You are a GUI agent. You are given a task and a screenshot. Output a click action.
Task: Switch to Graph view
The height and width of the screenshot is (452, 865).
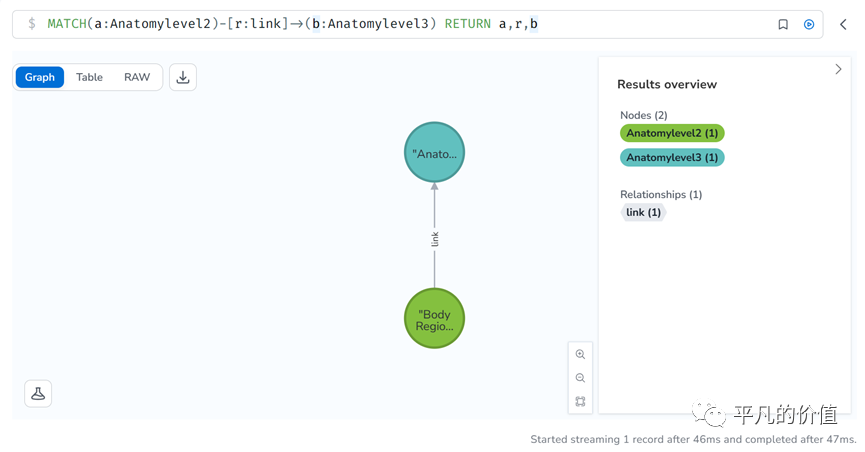click(40, 77)
